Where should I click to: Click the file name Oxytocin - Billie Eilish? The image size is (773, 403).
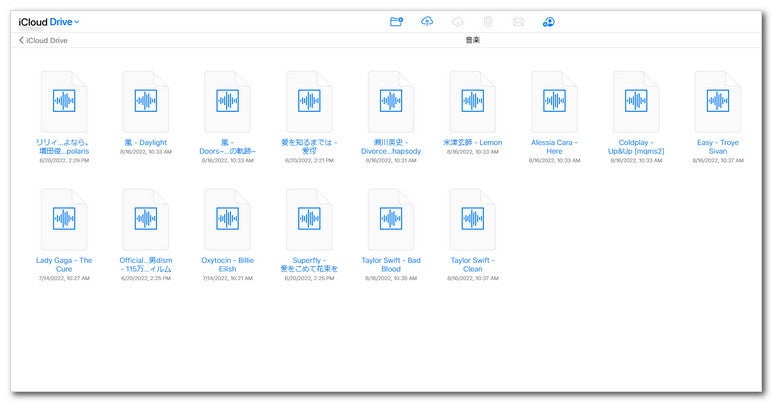pos(228,265)
